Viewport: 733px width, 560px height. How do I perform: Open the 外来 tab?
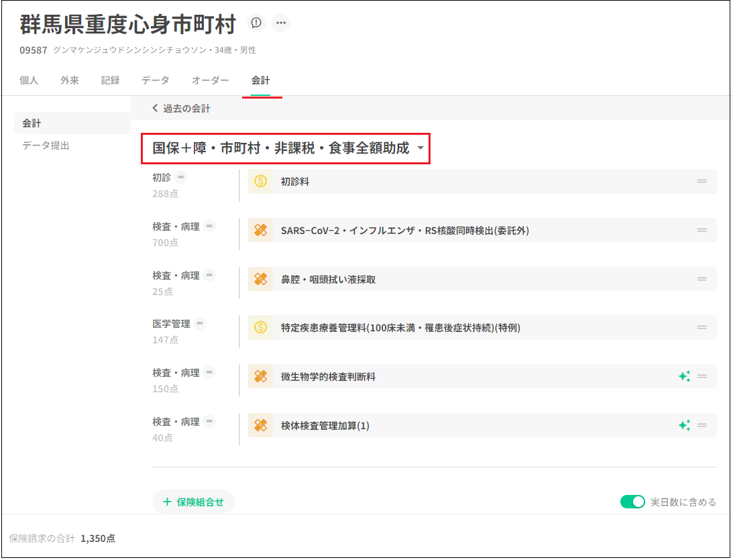pyautogui.click(x=70, y=80)
